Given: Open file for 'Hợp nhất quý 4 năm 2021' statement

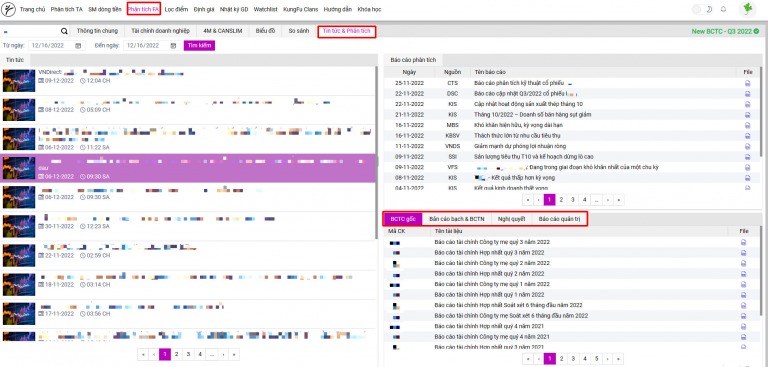Looking at the screenshot, I should pos(744,326).
